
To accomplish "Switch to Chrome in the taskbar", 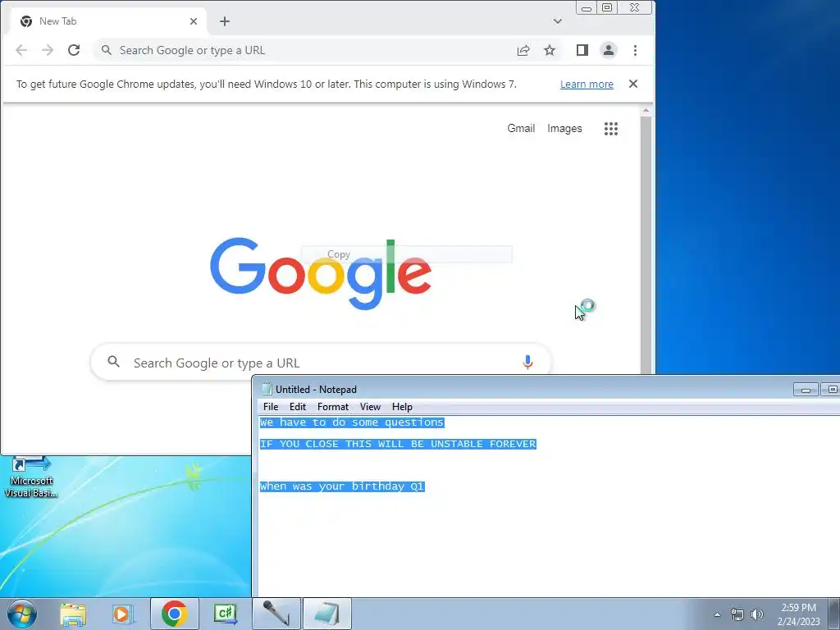I will pos(175,614).
